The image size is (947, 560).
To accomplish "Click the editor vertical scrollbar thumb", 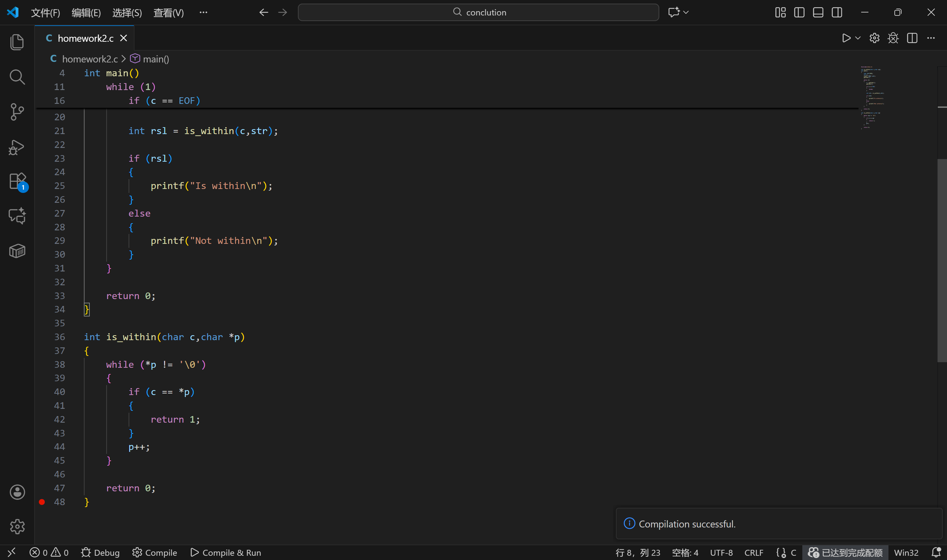I will [942, 260].
